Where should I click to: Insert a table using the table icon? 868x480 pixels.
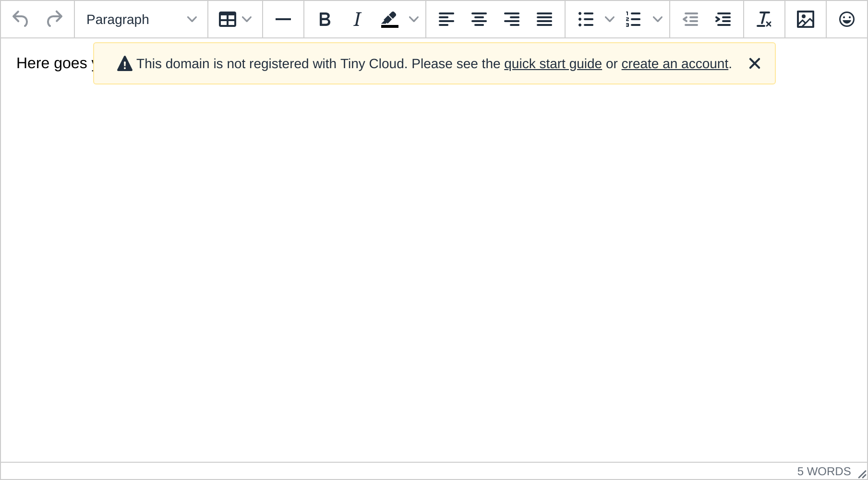point(227,19)
